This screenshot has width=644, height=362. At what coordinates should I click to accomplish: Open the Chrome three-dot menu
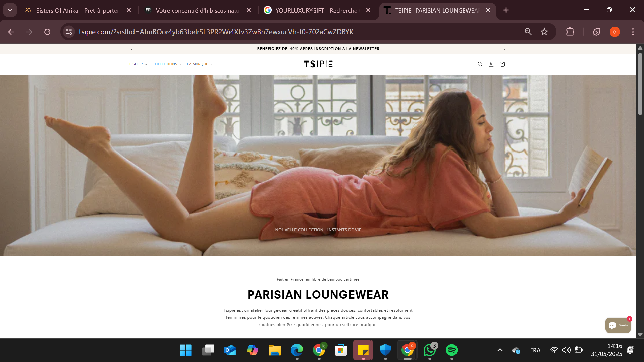633,32
